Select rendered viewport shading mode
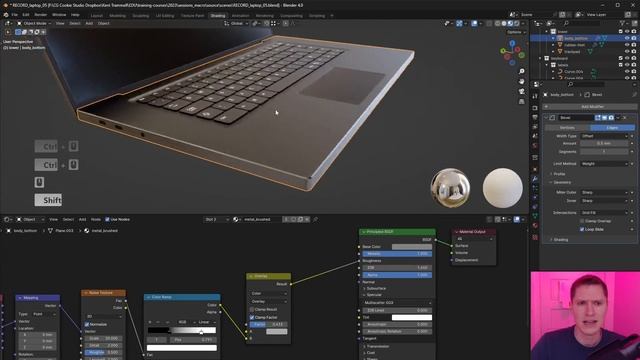Screen dimensions: 640x360 coord(516,24)
